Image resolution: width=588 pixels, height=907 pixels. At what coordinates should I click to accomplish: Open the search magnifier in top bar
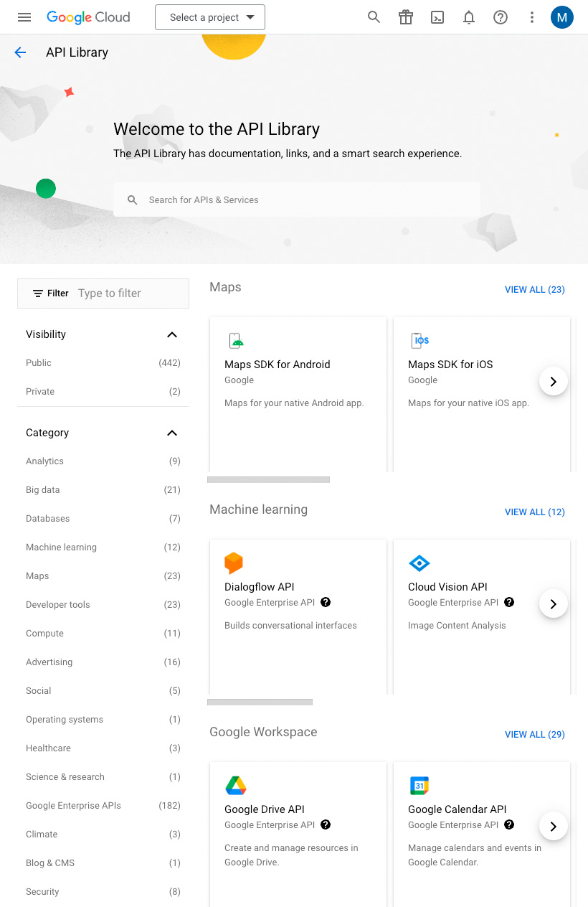click(x=374, y=17)
